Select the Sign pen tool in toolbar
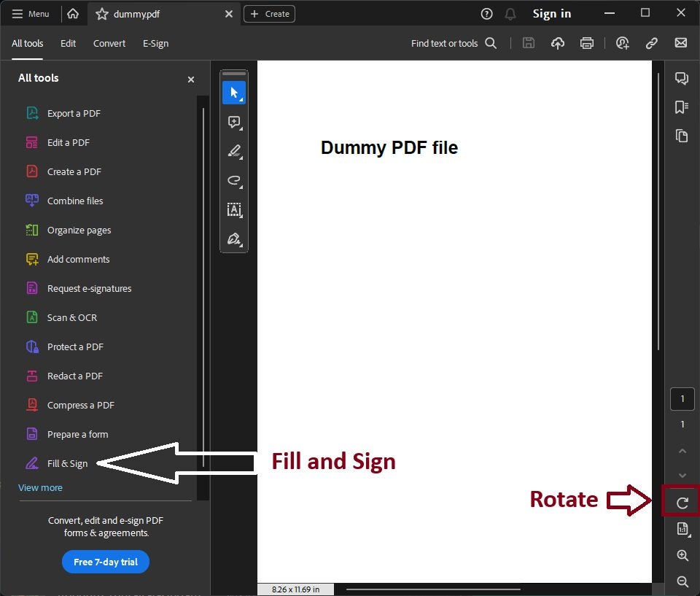Screen dimensions: 700x596 click(x=234, y=239)
